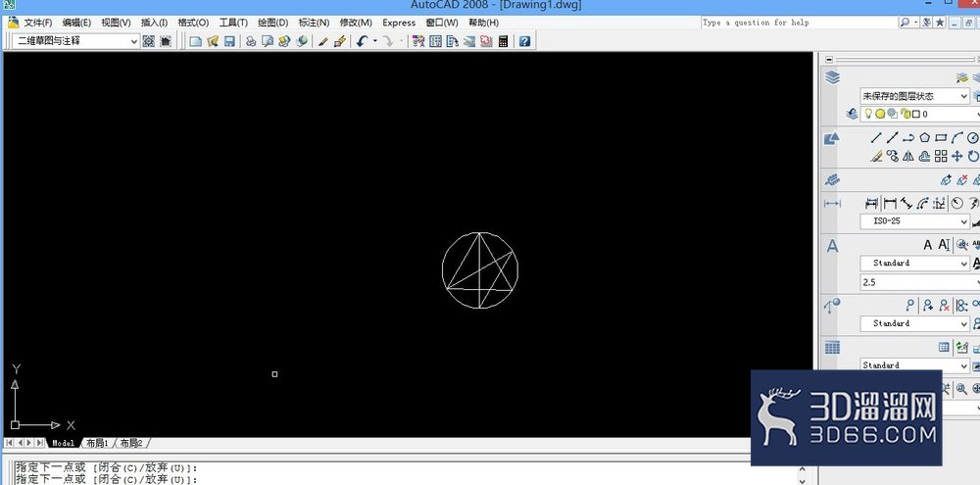Open the QuickCalc calculator
Viewport: 980px width, 485px height.
503,41
